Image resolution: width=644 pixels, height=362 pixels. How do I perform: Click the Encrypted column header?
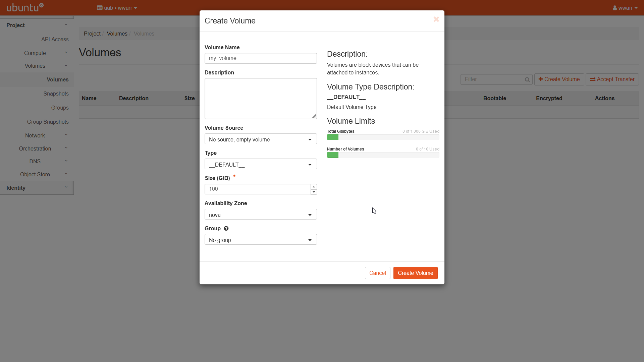click(x=549, y=98)
